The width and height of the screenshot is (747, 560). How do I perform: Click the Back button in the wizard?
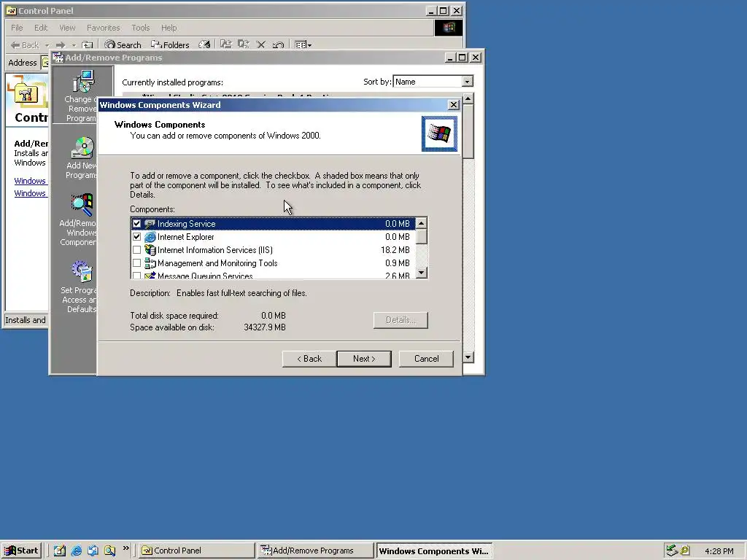point(309,359)
